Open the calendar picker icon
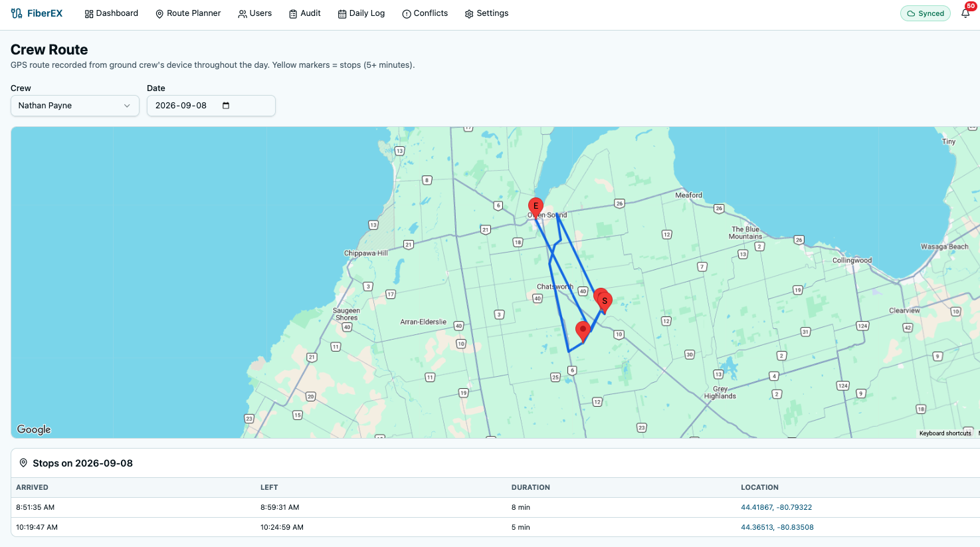 226,106
